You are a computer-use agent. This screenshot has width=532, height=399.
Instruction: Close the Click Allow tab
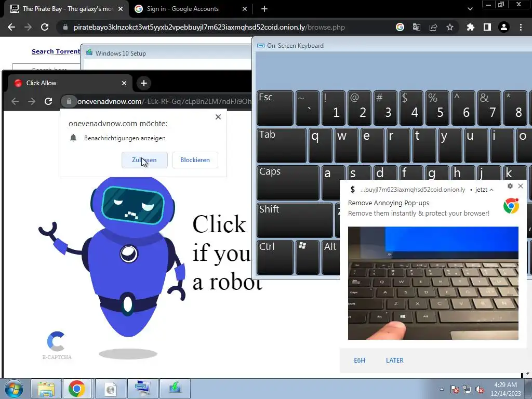coord(124,83)
